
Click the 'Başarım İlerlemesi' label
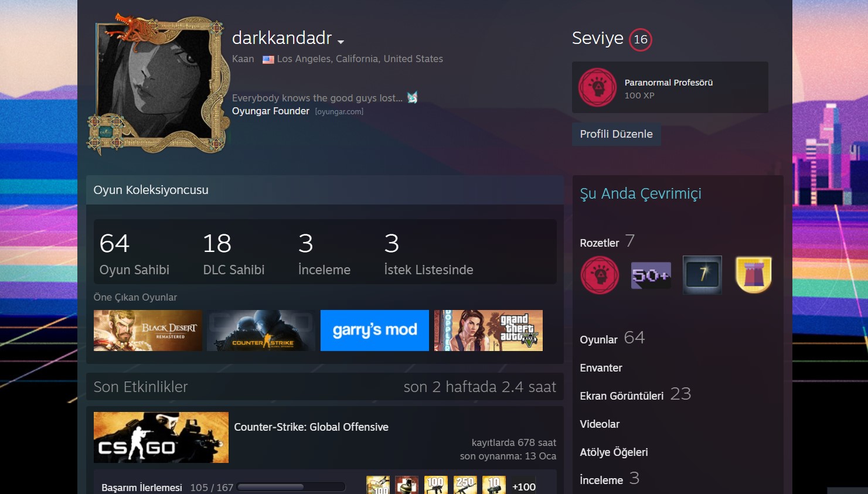pyautogui.click(x=142, y=488)
